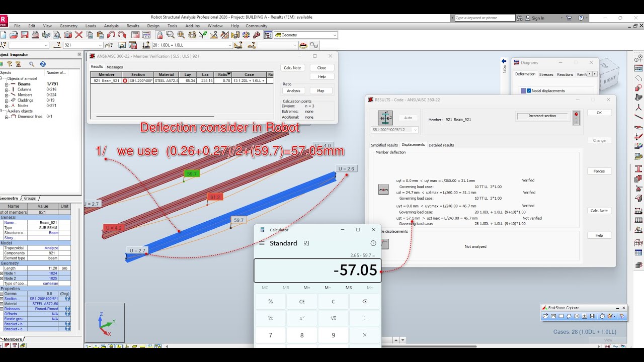Switch to Simplified results tab
644x362 pixels.
pos(384,145)
